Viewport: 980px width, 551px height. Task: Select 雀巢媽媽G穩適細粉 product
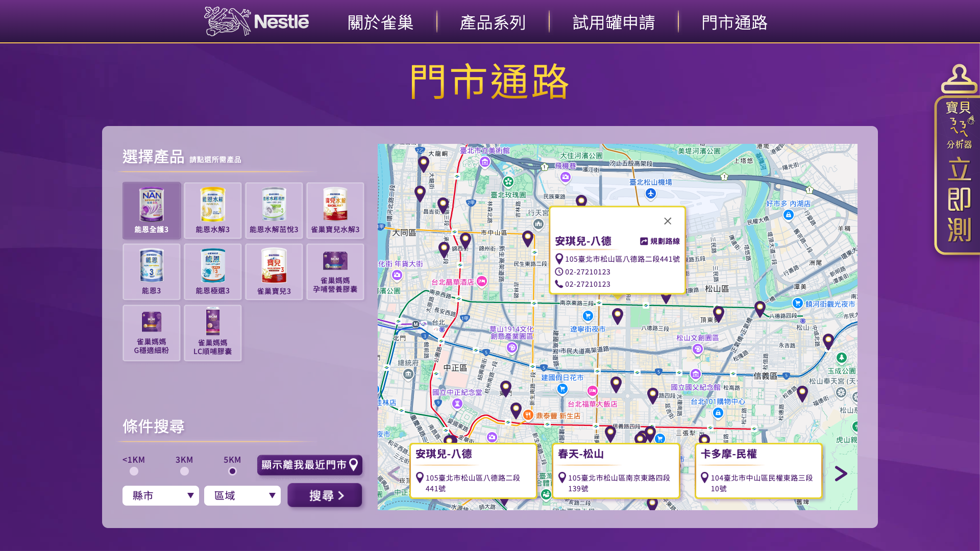[152, 333]
